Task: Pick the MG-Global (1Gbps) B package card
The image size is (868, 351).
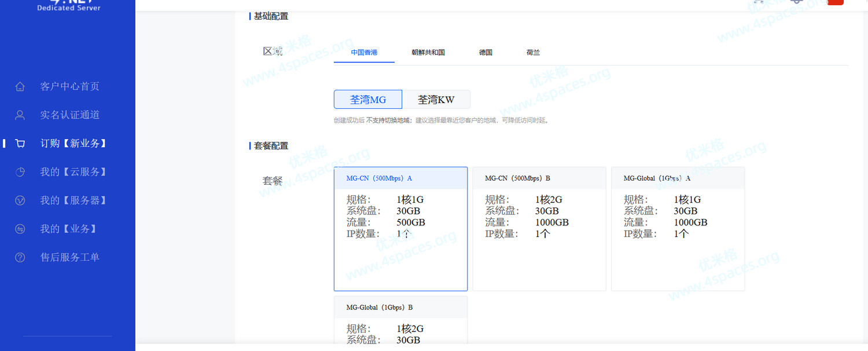Action: tap(400, 321)
